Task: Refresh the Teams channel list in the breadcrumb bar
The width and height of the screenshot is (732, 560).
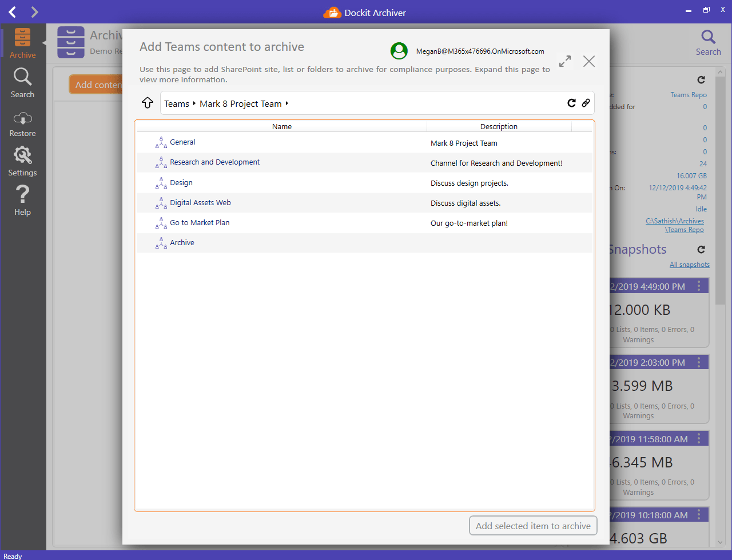Action: coord(571,103)
